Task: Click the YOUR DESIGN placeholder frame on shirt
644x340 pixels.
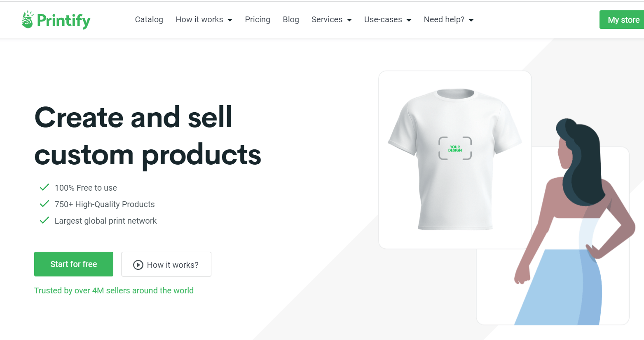Action: [x=455, y=148]
